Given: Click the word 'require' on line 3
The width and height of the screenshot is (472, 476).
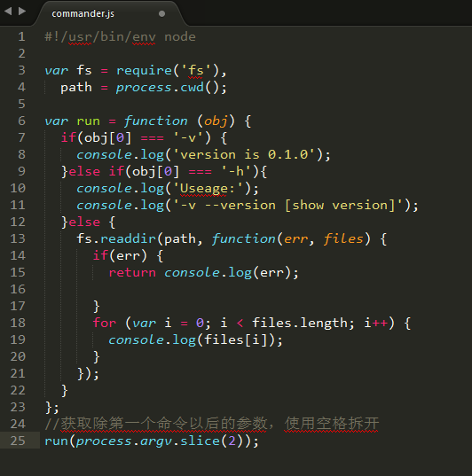Looking at the screenshot, I should (145, 71).
